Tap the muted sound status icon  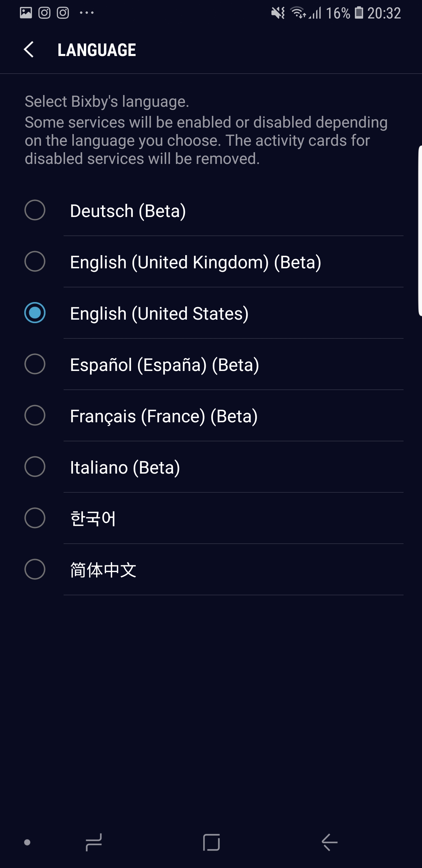tap(278, 13)
